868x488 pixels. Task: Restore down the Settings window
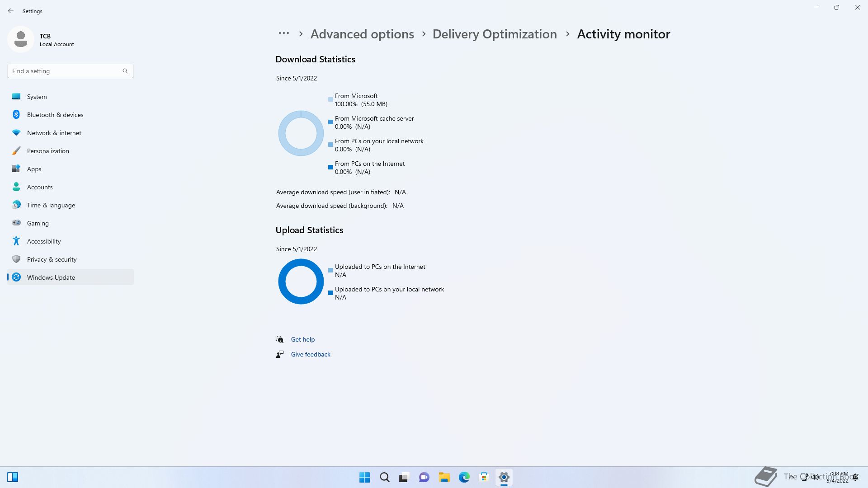tap(837, 7)
